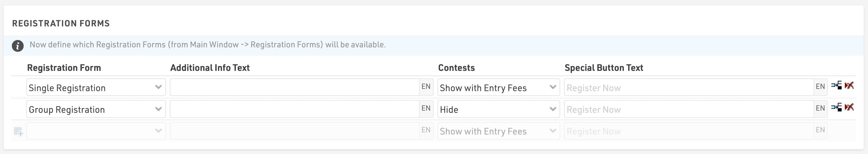Open the Contests dropdown set to Hide
The width and height of the screenshot is (868, 154).
[x=498, y=109]
